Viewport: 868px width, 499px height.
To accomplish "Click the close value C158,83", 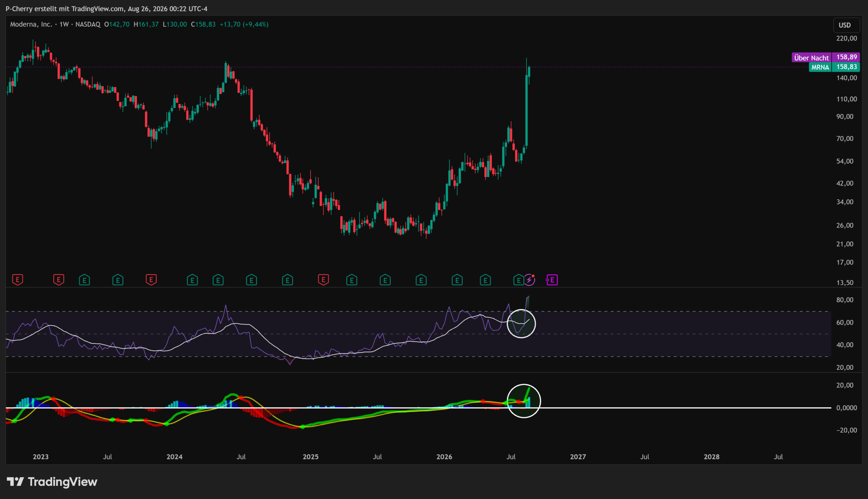I will coord(203,24).
